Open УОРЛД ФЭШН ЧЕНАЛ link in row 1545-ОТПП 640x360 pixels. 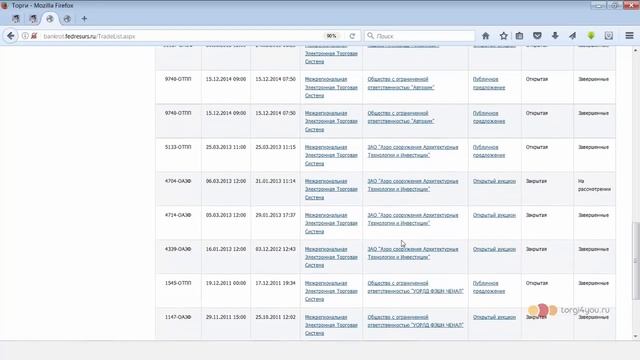tap(416, 287)
